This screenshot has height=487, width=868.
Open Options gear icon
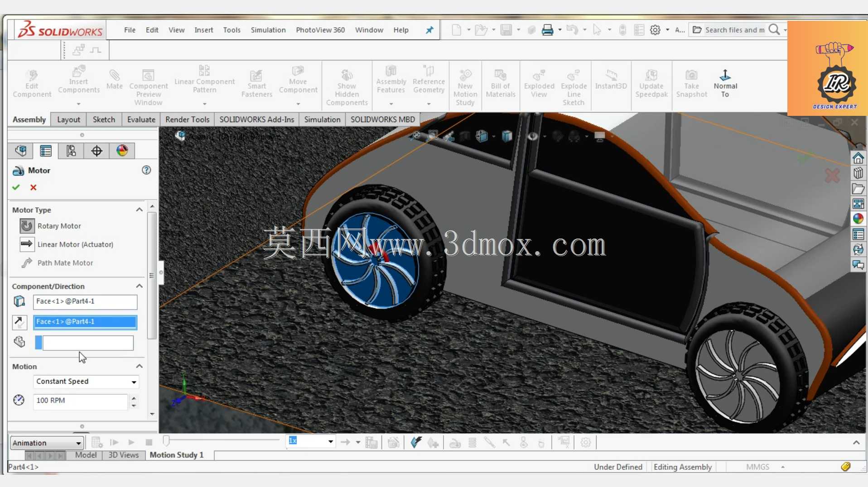tap(655, 30)
